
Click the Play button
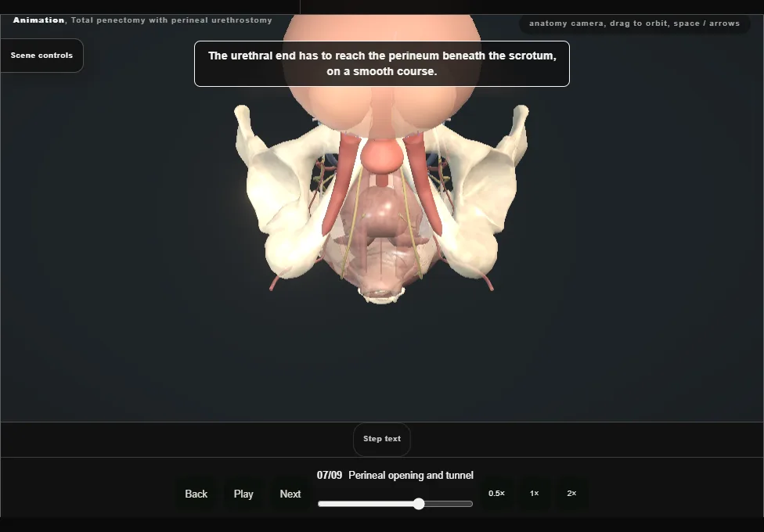[x=243, y=494]
